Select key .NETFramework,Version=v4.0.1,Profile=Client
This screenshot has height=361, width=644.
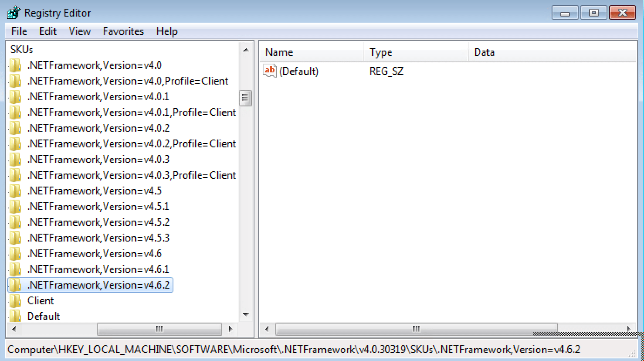(x=132, y=112)
